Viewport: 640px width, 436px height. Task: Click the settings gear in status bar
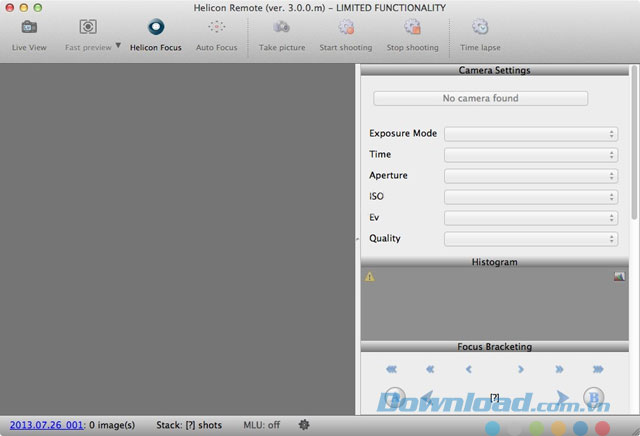coord(304,425)
